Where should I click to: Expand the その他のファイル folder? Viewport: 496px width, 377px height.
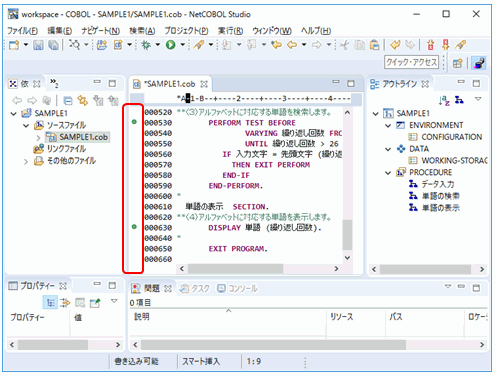[26, 162]
